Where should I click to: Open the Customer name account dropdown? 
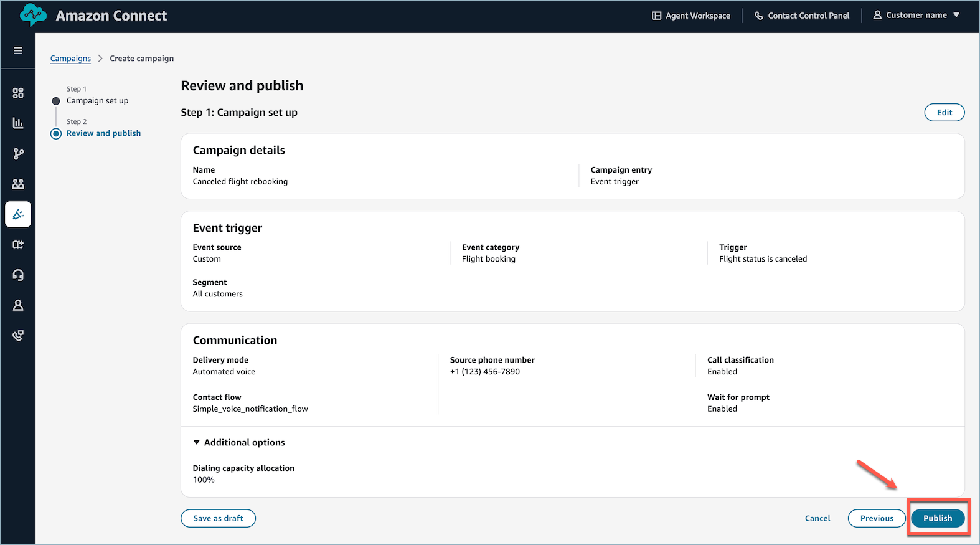click(x=916, y=15)
